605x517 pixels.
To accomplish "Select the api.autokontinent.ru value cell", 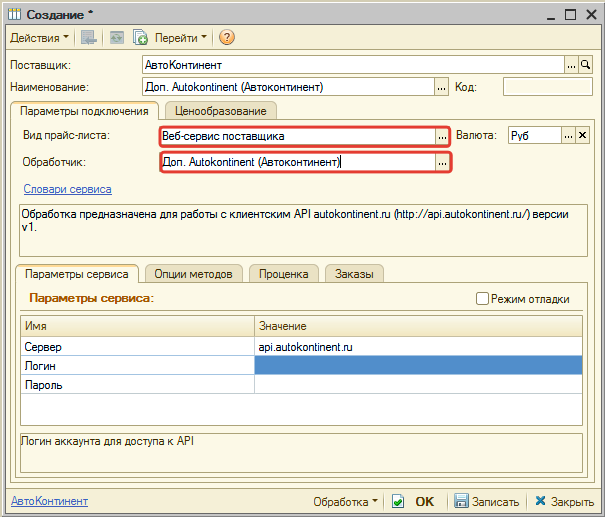I will (418, 346).
